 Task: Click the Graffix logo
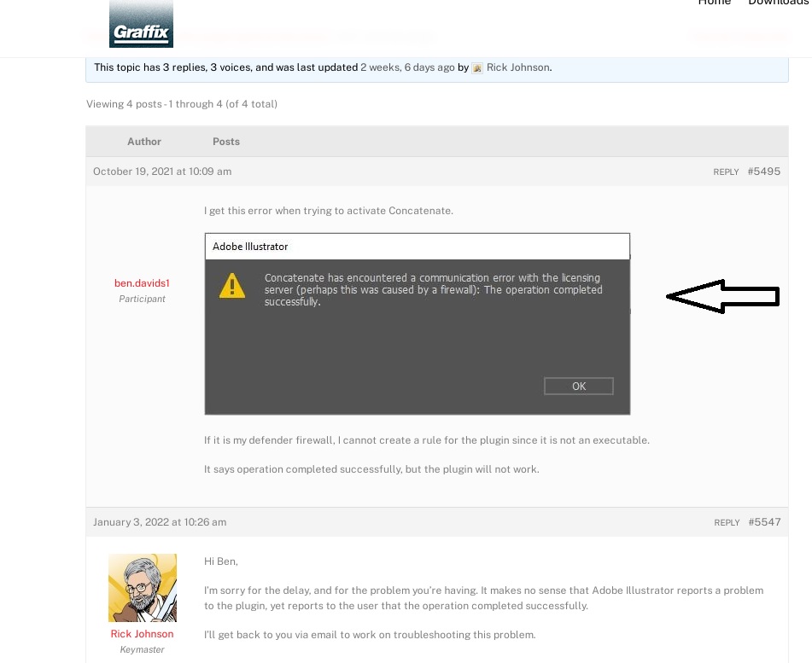click(141, 23)
